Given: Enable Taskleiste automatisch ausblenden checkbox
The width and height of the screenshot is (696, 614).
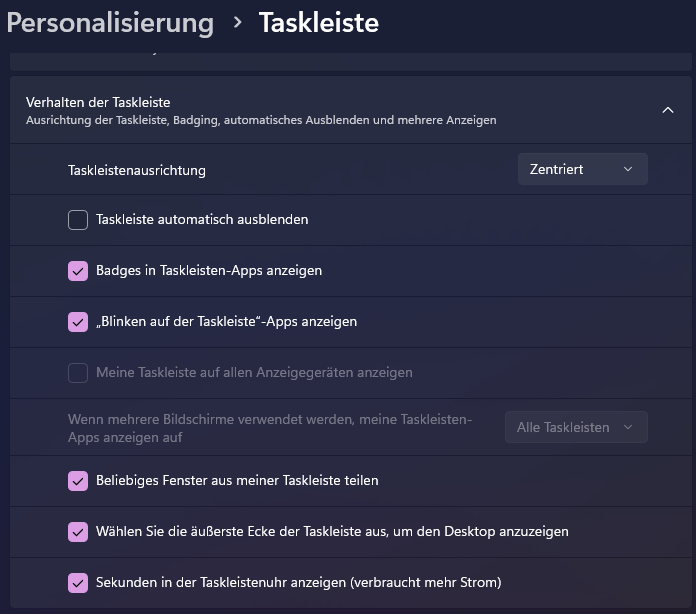Looking at the screenshot, I should point(78,220).
